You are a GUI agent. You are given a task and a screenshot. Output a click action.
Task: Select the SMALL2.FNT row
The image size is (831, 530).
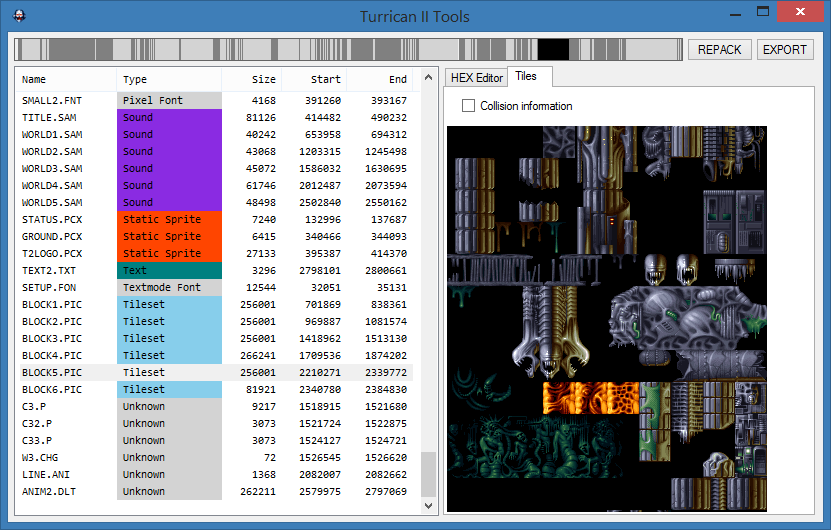216,100
